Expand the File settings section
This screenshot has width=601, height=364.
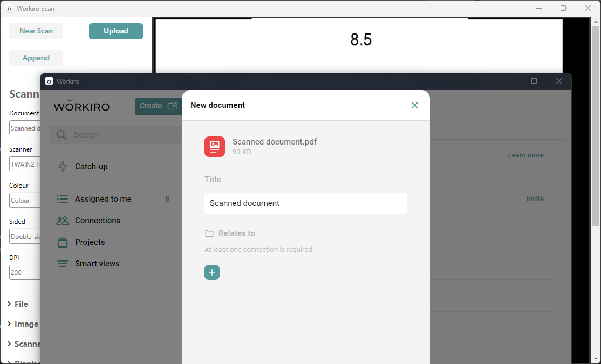[18, 304]
